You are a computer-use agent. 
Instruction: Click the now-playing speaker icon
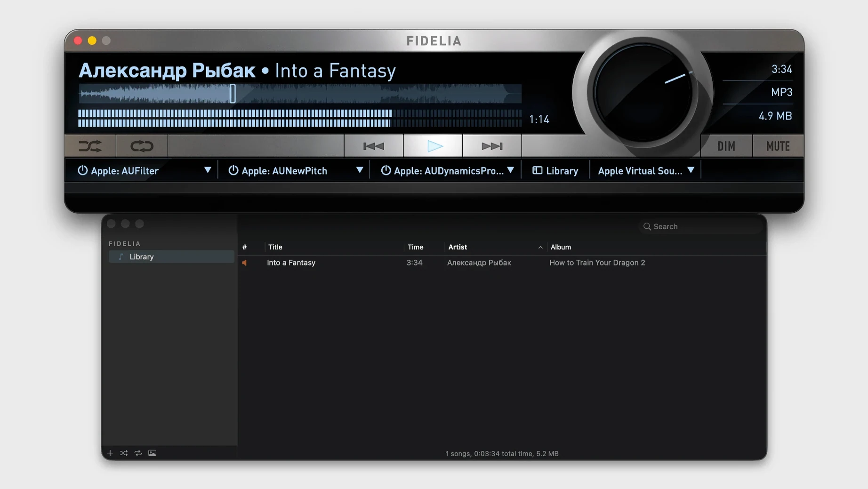coord(244,263)
